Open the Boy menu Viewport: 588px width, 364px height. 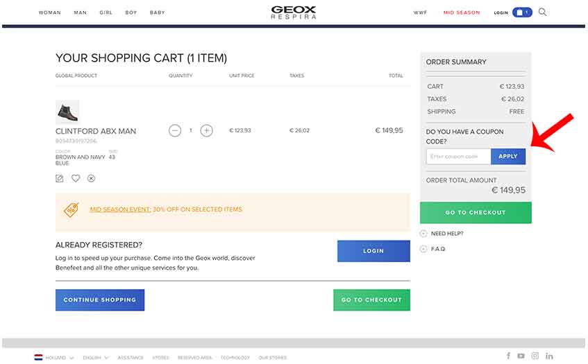(131, 12)
